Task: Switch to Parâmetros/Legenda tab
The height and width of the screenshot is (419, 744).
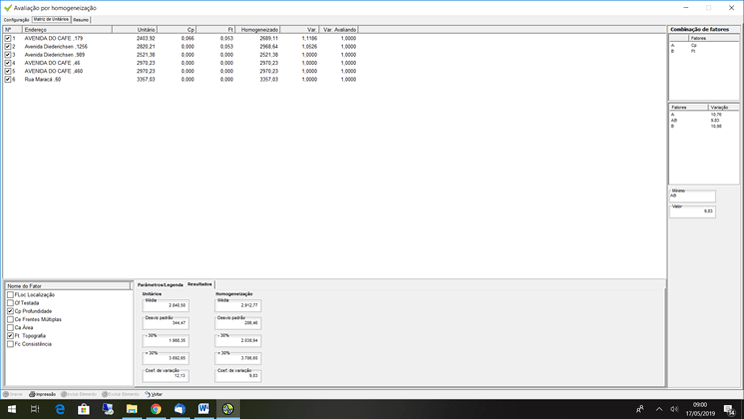Action: click(x=160, y=285)
